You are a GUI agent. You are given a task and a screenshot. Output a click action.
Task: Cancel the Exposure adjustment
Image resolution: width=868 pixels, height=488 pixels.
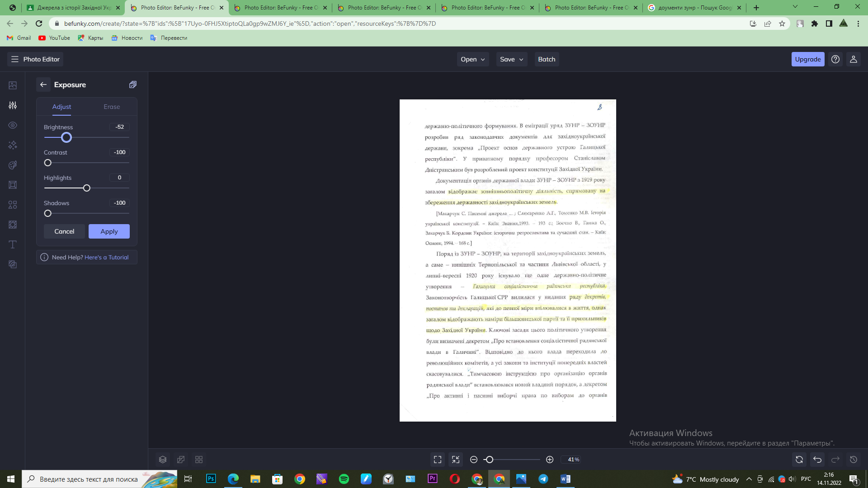click(x=64, y=231)
